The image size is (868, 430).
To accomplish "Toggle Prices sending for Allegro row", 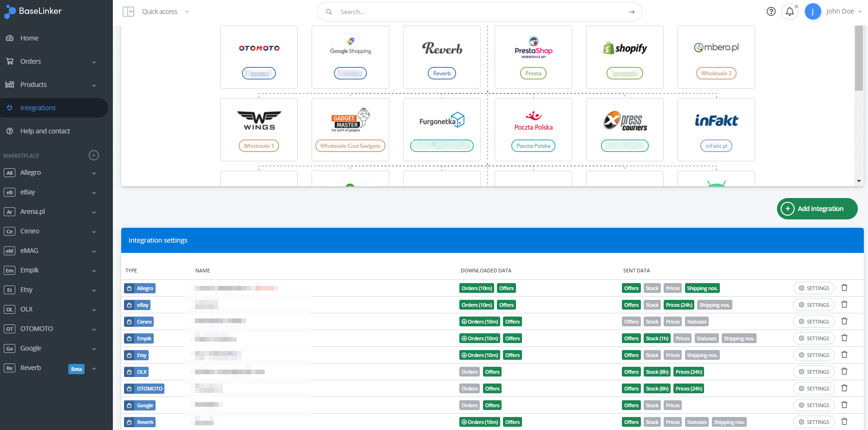I will coord(672,288).
